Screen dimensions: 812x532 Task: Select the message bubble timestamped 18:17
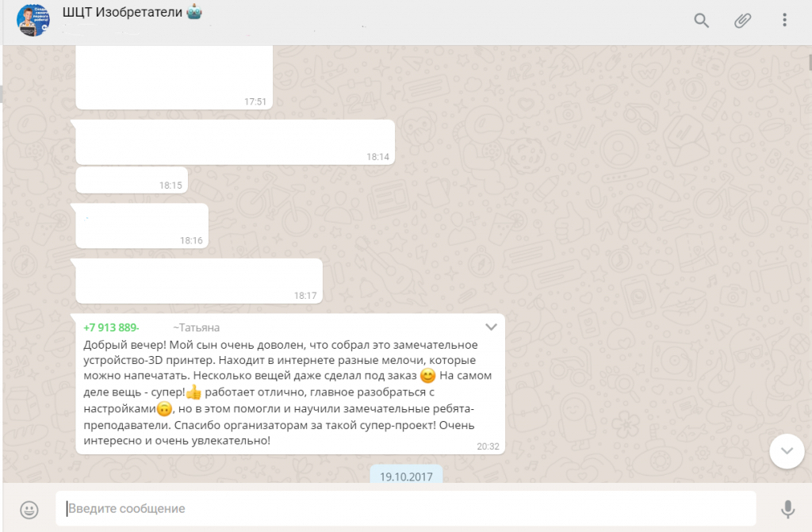point(198,280)
